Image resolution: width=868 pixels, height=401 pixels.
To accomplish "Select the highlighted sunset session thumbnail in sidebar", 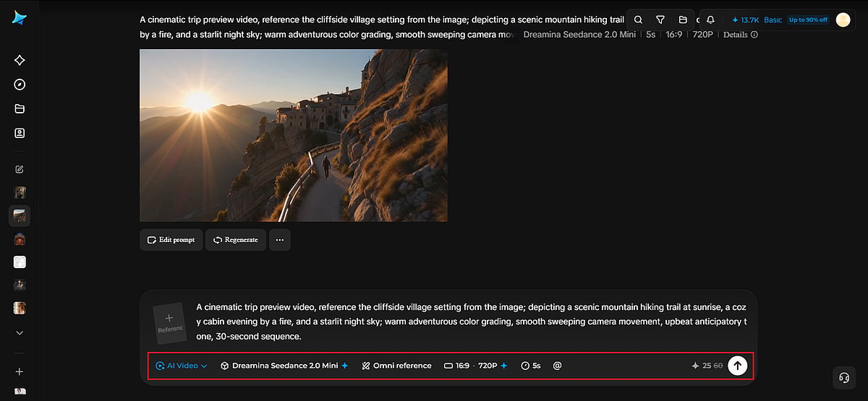I will click(20, 215).
